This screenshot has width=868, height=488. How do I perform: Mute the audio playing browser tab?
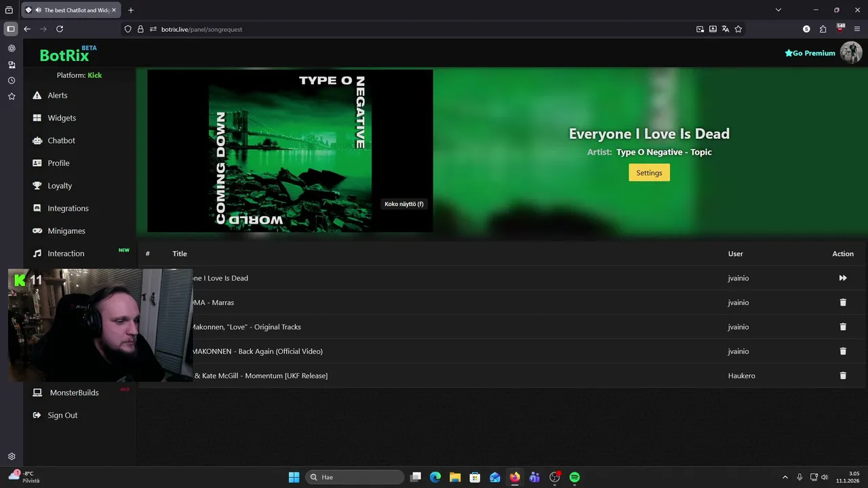(x=39, y=10)
